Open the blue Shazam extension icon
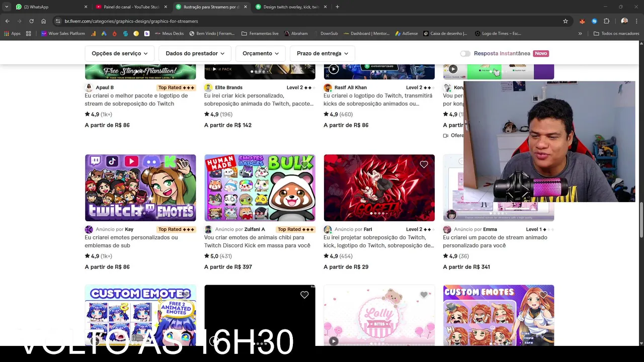The image size is (644, 362). tap(594, 21)
